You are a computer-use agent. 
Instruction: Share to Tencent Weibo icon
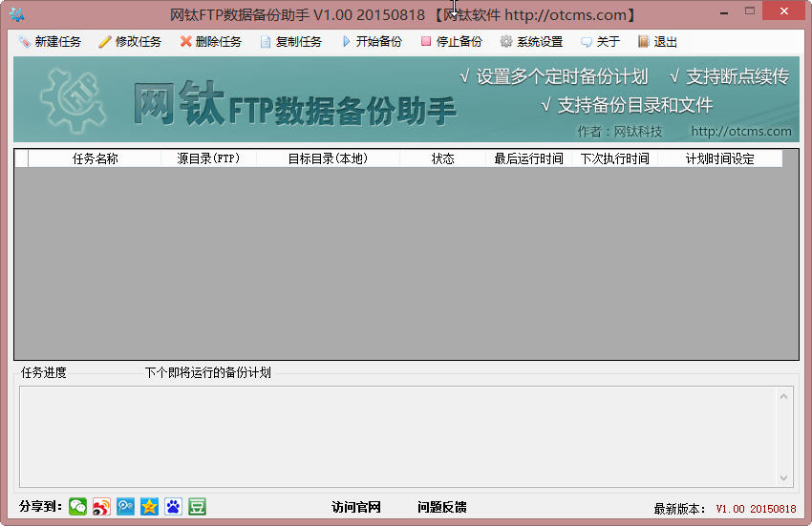pos(125,506)
